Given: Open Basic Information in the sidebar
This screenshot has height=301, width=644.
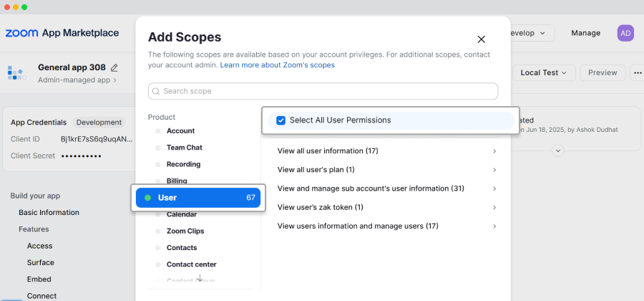Looking at the screenshot, I should [49, 213].
